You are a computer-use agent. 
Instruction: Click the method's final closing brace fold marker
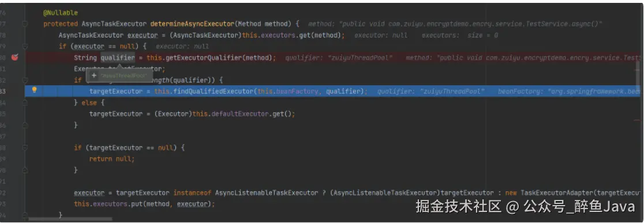click(x=25, y=215)
